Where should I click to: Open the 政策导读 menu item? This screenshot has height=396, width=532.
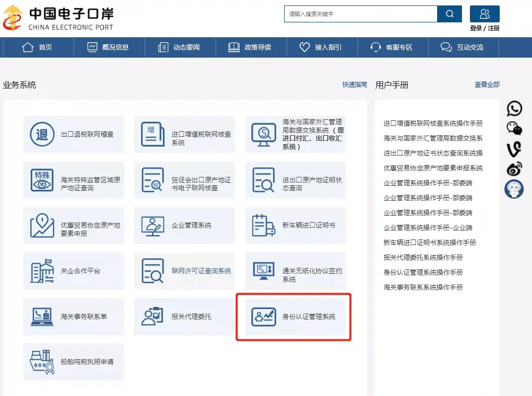pos(251,47)
